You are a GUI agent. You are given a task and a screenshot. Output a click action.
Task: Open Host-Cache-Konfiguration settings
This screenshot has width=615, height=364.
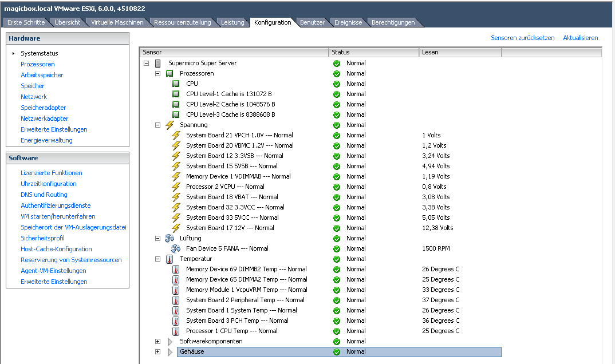[x=56, y=249]
